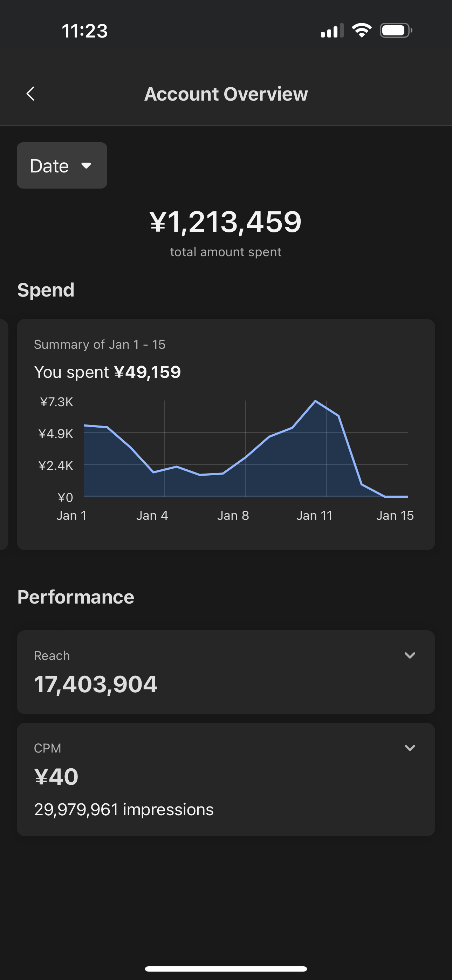The height and width of the screenshot is (980, 452).
Task: Tap the spend chart peak near Jan 11
Action: click(315, 401)
